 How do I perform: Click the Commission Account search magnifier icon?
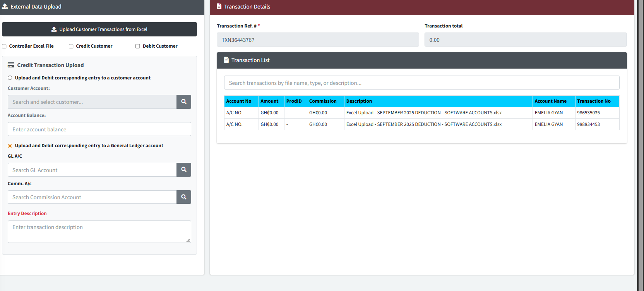[184, 197]
